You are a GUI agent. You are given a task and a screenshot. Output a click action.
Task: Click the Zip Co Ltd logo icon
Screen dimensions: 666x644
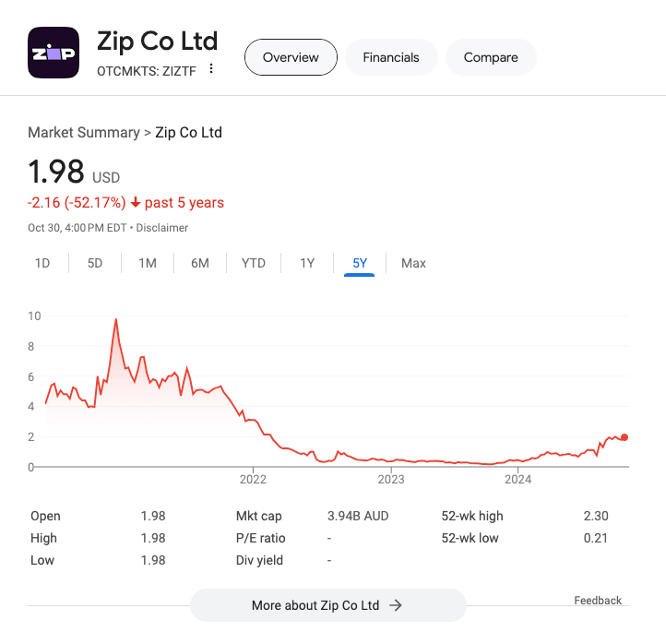click(x=54, y=54)
